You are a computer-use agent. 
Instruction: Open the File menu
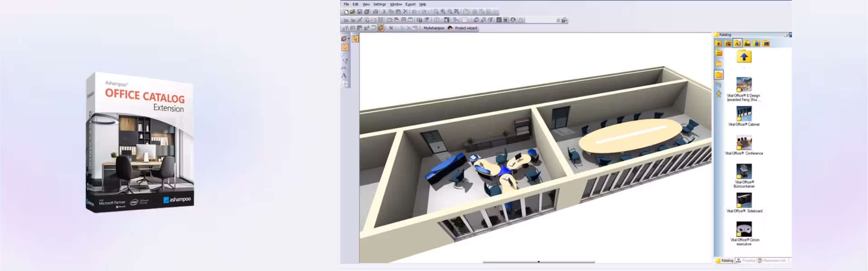[x=346, y=4]
